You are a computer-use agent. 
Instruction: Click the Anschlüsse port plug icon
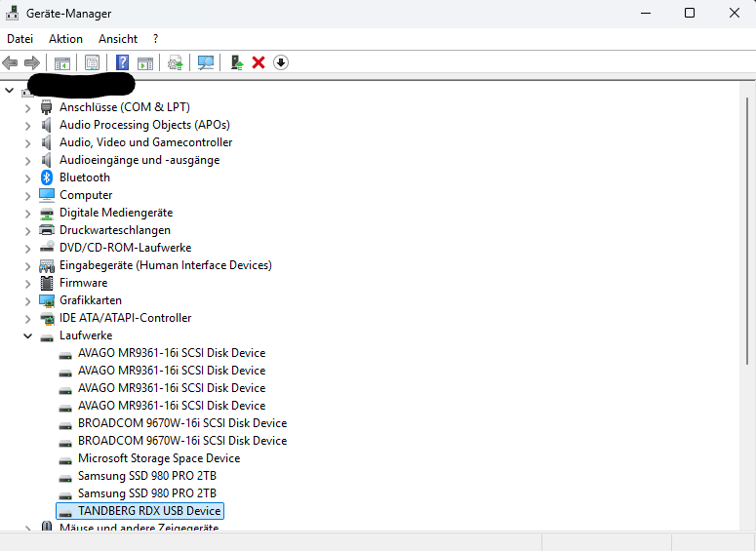pyautogui.click(x=46, y=107)
